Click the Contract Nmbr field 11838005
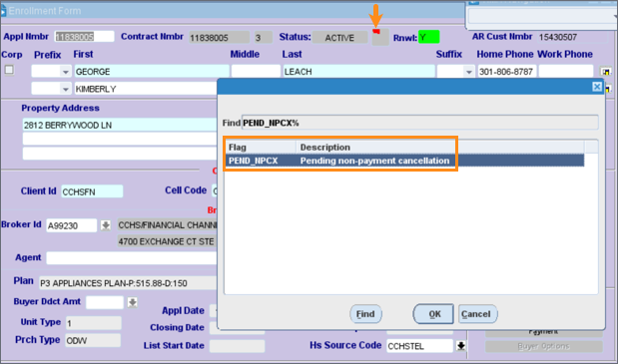 (219, 38)
